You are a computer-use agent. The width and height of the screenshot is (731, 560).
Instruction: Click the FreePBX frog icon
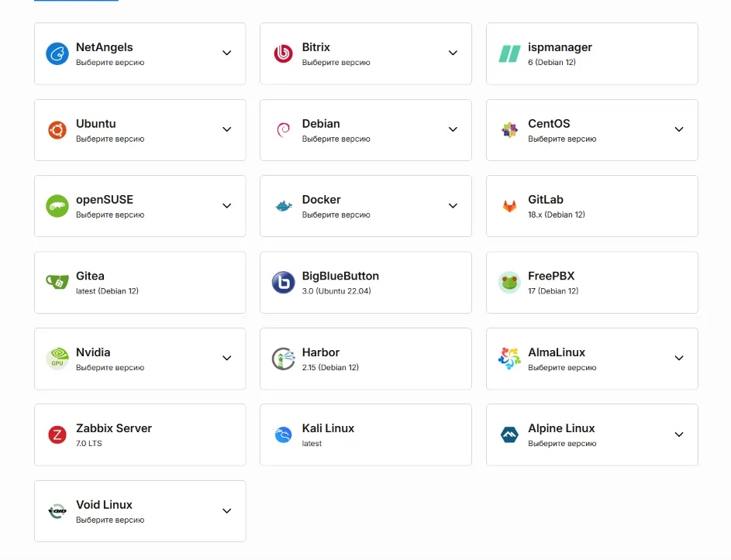click(509, 283)
